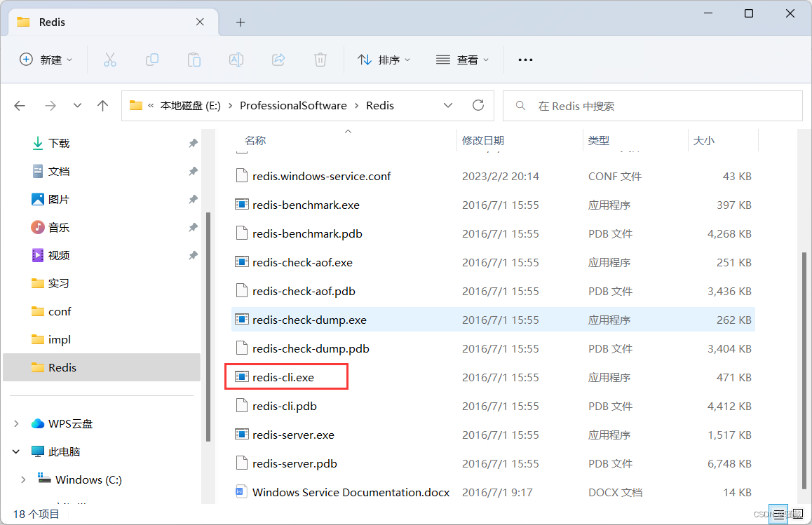Viewport: 812px width, 525px height.
Task: Select Redis folder in navigation pane
Action: [x=102, y=367]
